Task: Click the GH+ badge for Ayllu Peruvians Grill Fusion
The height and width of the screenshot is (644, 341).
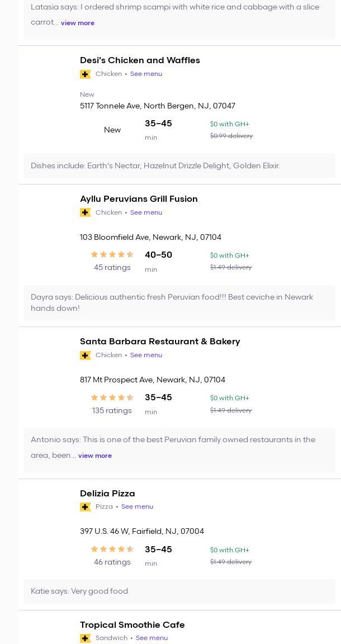Action: pyautogui.click(x=86, y=212)
